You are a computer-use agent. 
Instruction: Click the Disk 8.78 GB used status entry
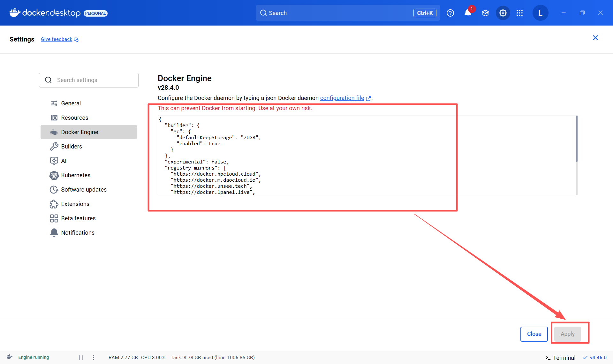[213, 358]
